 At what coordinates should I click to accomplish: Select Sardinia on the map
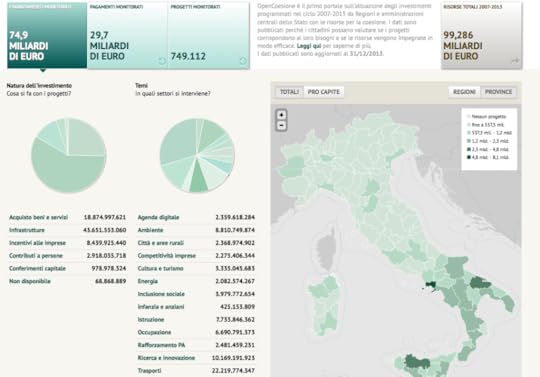tap(324, 305)
